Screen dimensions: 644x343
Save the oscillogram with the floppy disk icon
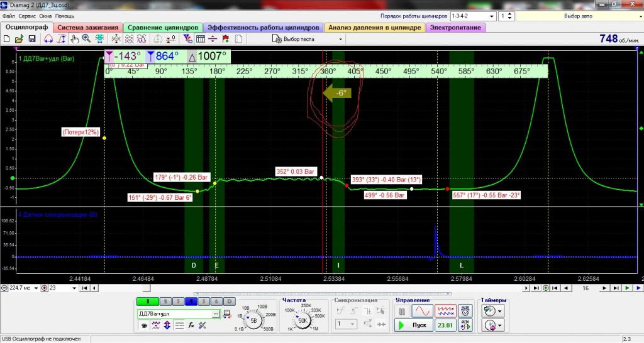coord(32,39)
